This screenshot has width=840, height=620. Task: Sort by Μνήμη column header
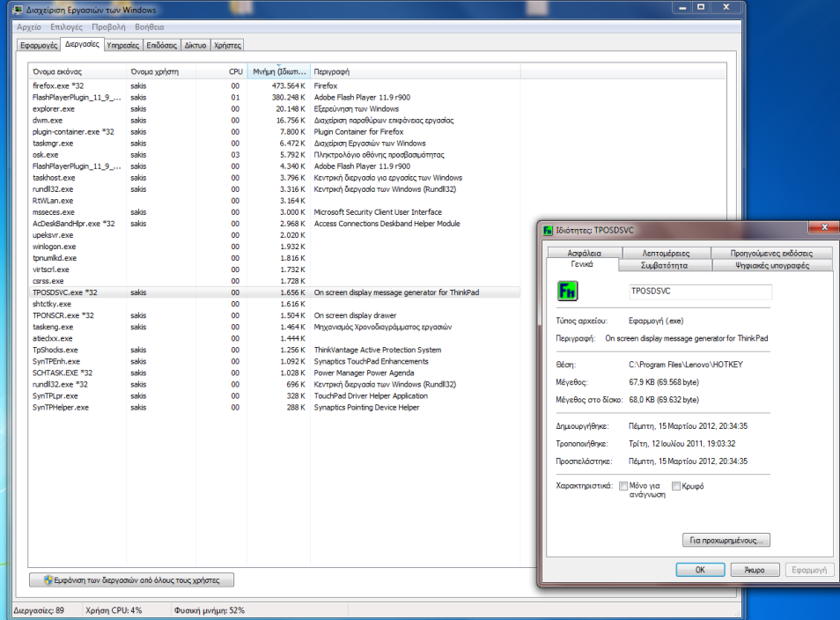[x=278, y=72]
